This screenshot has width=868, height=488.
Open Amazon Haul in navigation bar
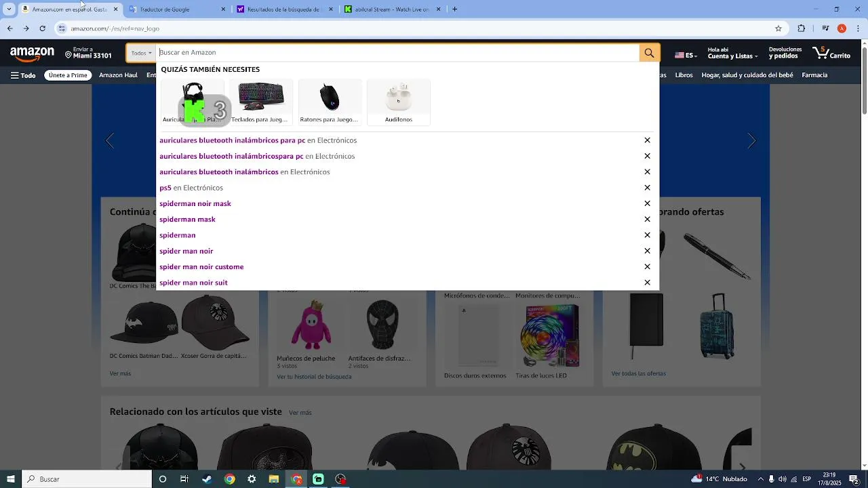point(118,75)
